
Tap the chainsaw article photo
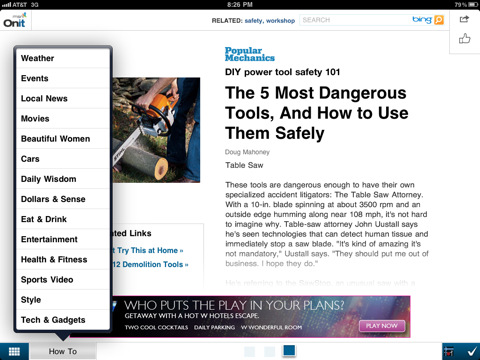click(156, 130)
